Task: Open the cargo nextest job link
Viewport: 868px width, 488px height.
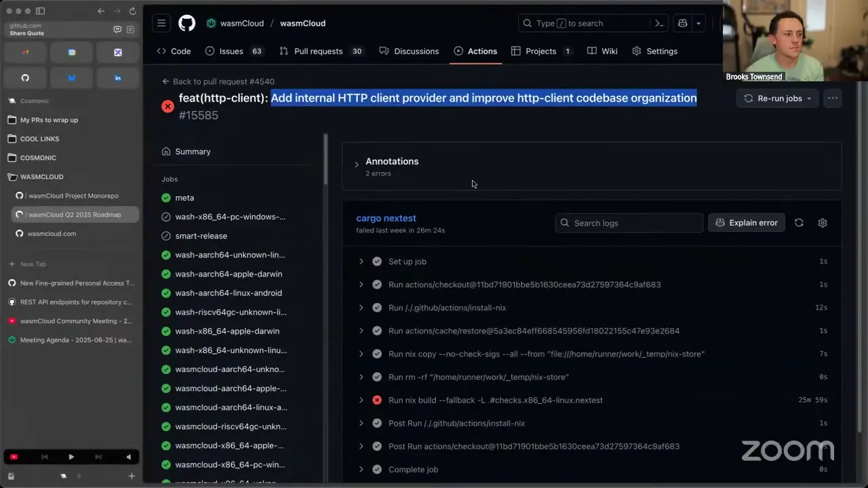Action: coord(386,218)
